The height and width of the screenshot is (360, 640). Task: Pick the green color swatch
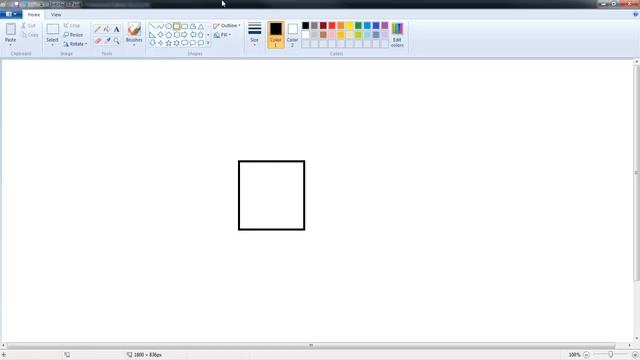(x=358, y=26)
